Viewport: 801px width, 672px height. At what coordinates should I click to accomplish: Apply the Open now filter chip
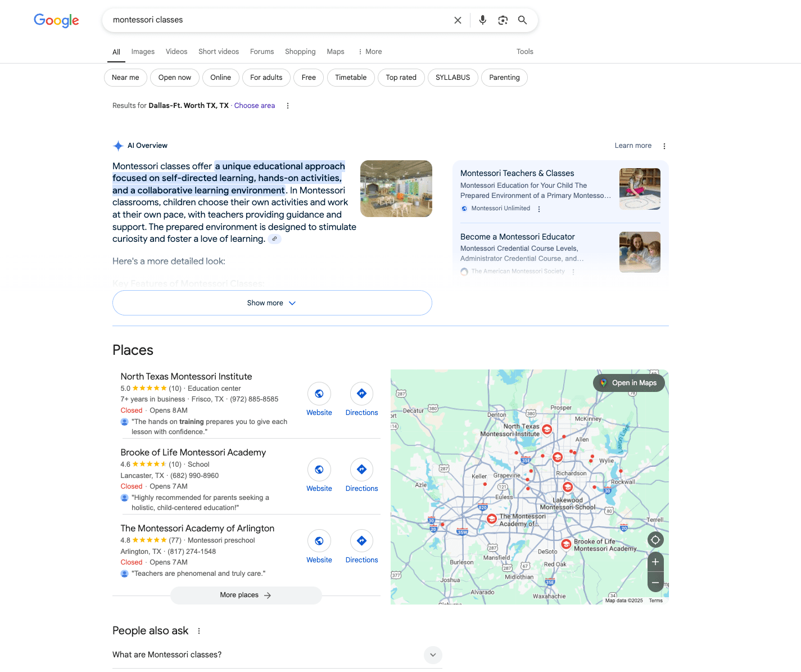click(x=175, y=78)
